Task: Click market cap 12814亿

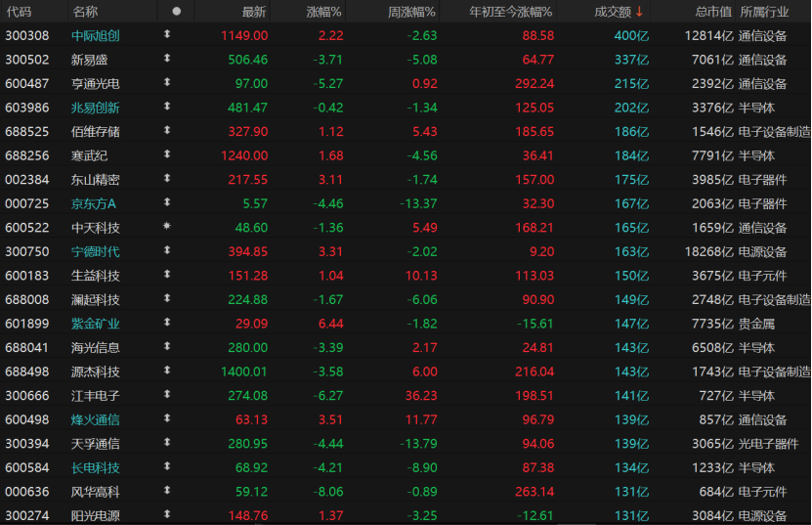Action: 709,36
